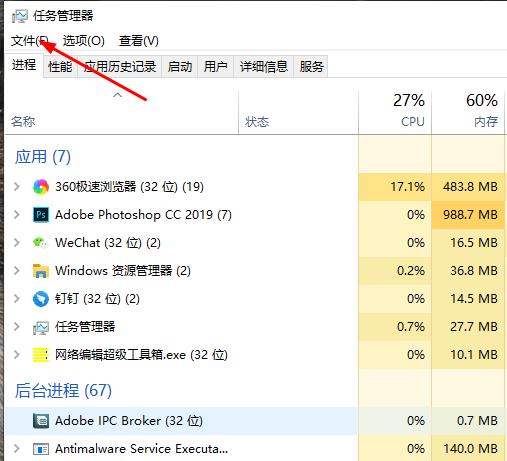
Task: Expand the 360极速浏览器 process group
Action: click(17, 186)
